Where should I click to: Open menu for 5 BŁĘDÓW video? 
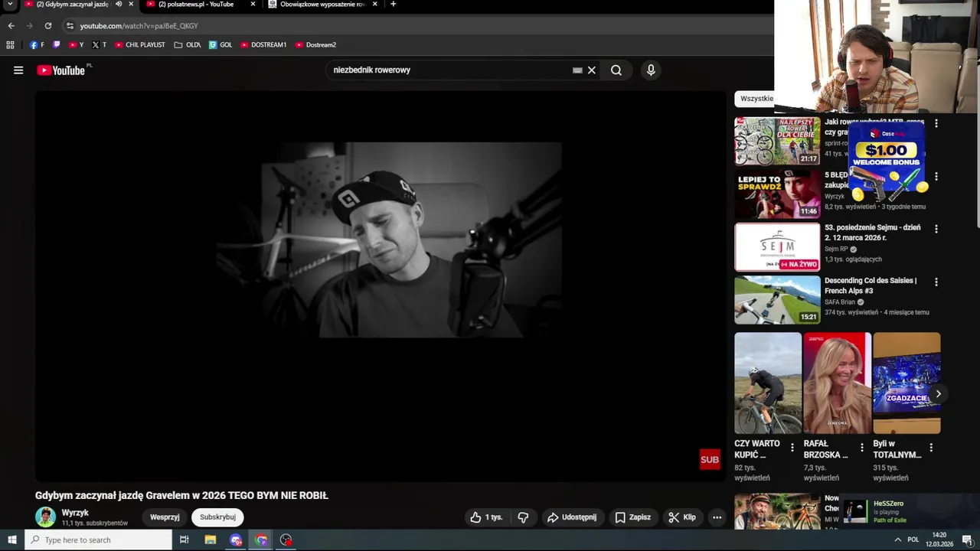[x=936, y=177]
